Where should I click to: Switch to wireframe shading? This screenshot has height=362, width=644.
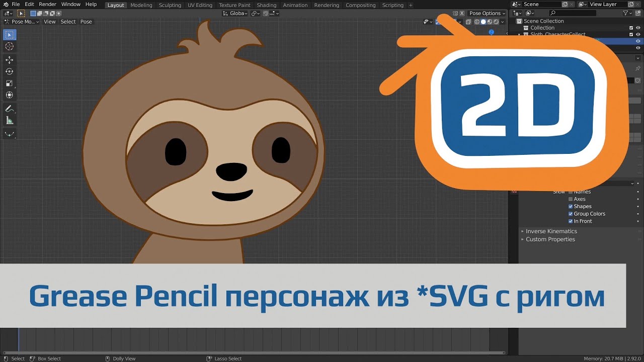477,22
